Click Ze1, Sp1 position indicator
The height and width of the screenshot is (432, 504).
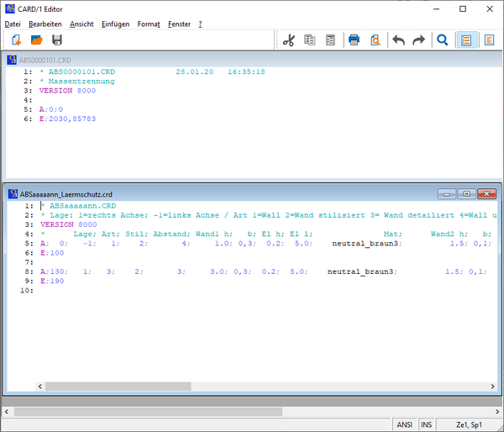pos(469,425)
